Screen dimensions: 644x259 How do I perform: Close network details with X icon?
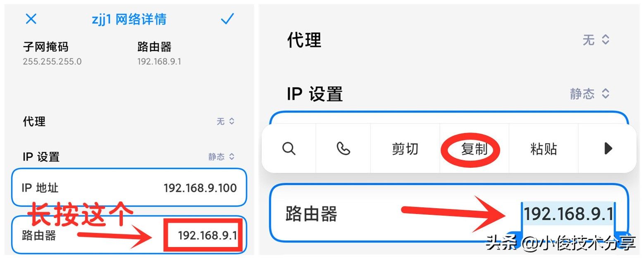[x=31, y=19]
